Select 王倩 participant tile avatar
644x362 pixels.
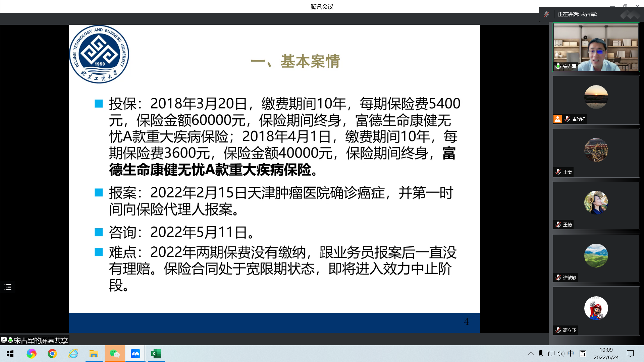click(x=596, y=202)
